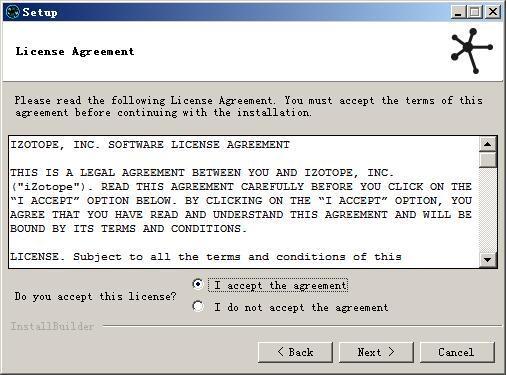Click the "License Agreement" heading
506x375 pixels.
click(x=75, y=51)
